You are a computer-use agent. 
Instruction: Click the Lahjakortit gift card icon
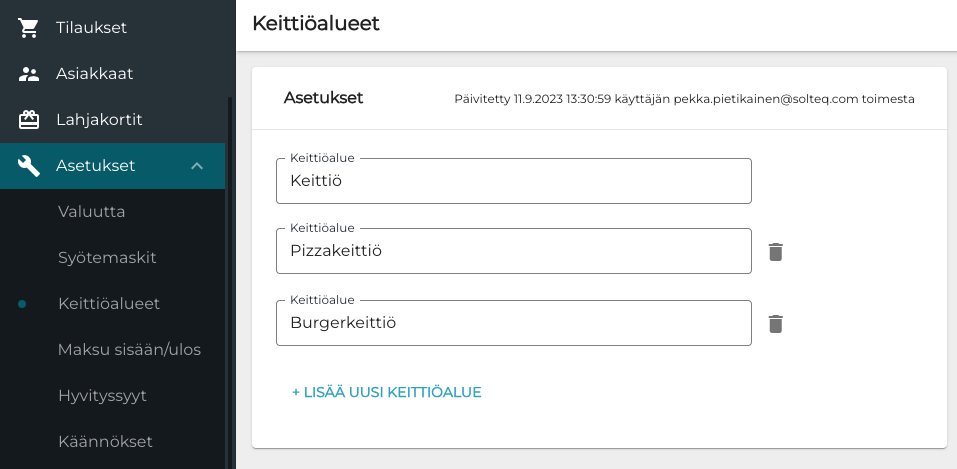coord(29,120)
